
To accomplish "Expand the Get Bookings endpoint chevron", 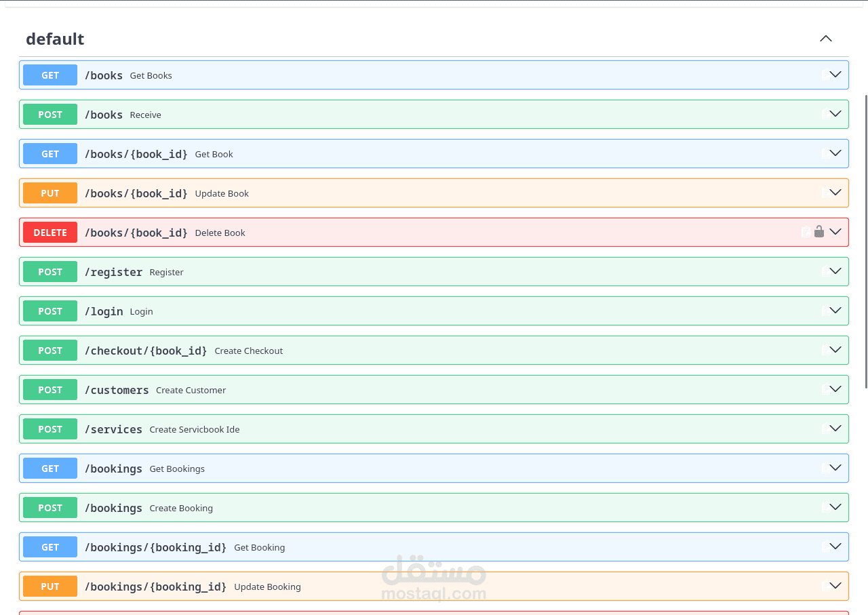I will [x=835, y=468].
